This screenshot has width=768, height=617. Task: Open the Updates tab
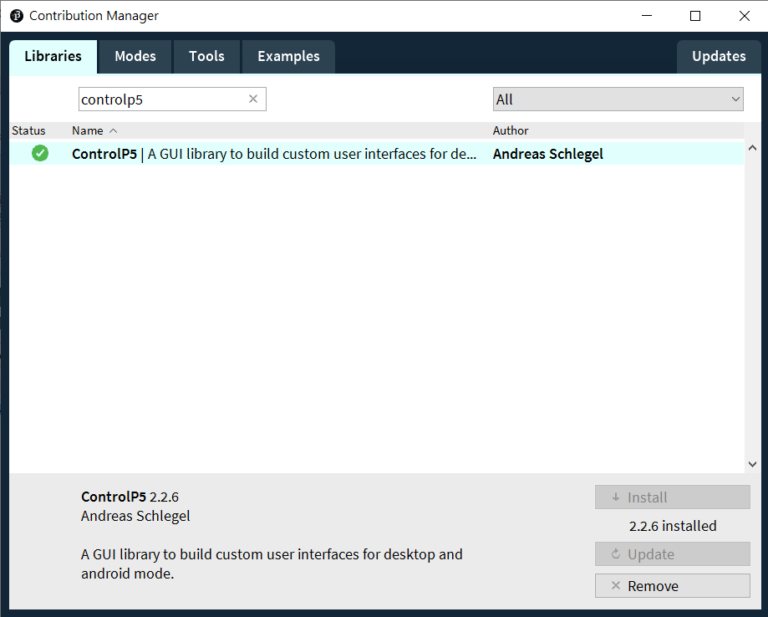coord(718,56)
